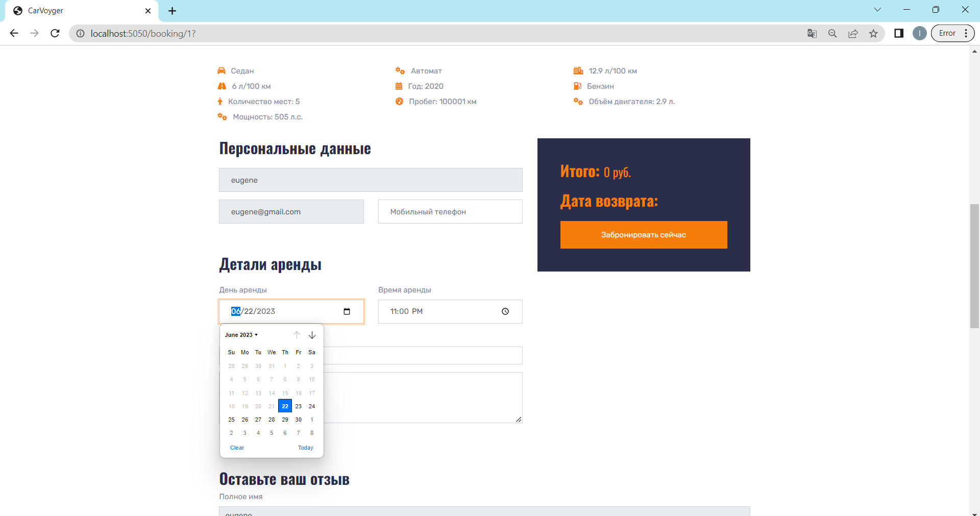
Task: Click the rental time field 11:00 PM
Action: (450, 311)
